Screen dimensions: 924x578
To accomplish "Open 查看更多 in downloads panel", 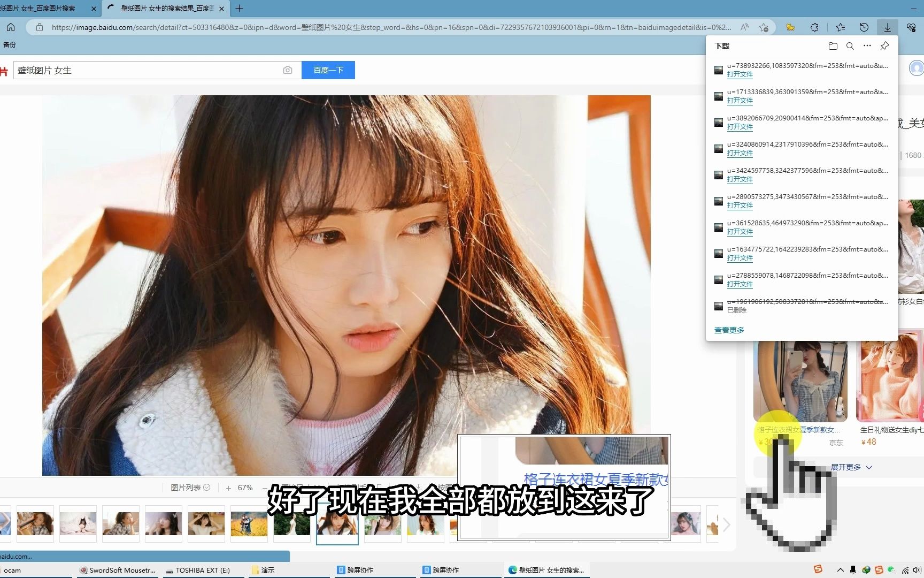I will point(728,330).
